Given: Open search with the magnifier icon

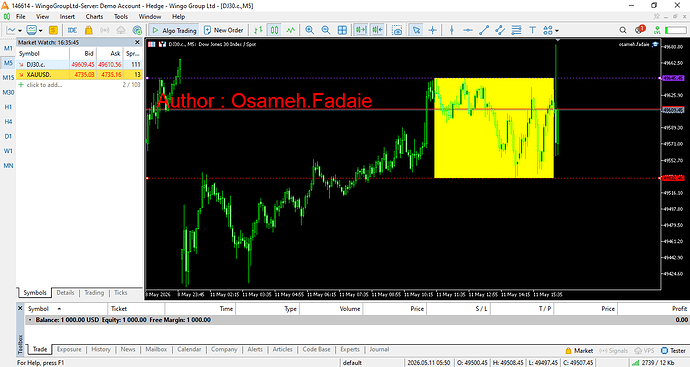Looking at the screenshot, I should click(x=623, y=30).
